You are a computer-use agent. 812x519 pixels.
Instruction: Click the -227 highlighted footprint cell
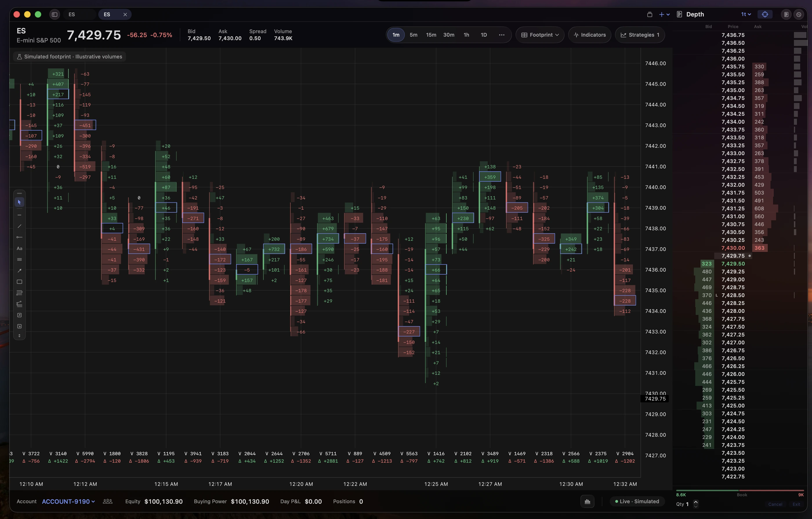click(x=409, y=332)
